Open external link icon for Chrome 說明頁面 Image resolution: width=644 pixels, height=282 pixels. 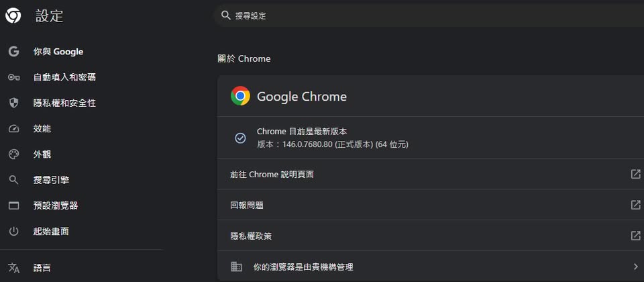[x=635, y=174]
